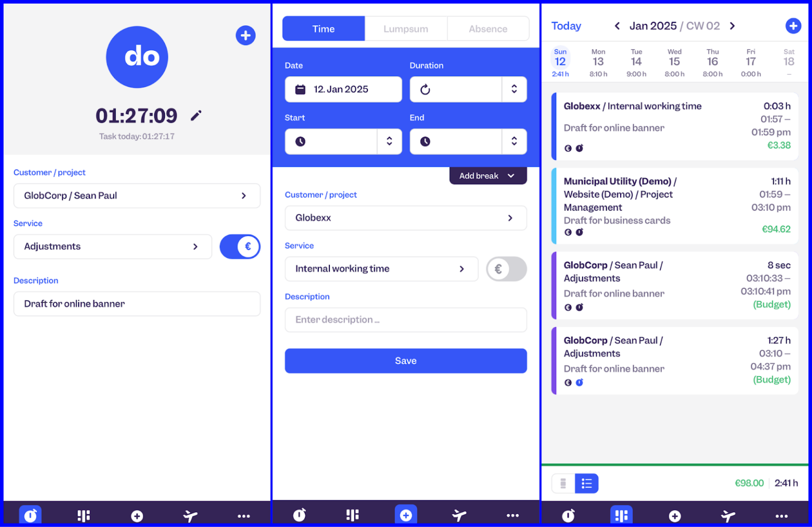The width and height of the screenshot is (812, 527).
Task: Open the Globexx customer selector chevron
Action: (x=510, y=218)
